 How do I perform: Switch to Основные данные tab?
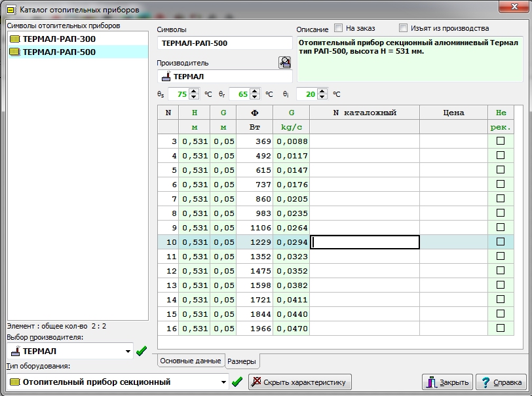click(x=191, y=361)
